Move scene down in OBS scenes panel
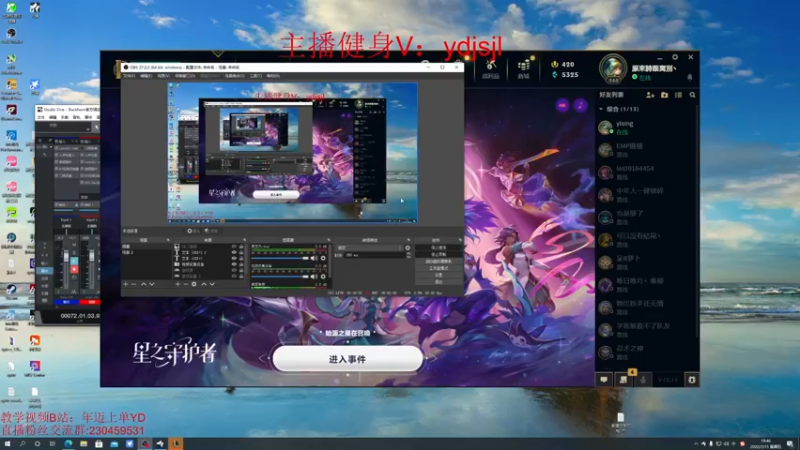 point(152,284)
